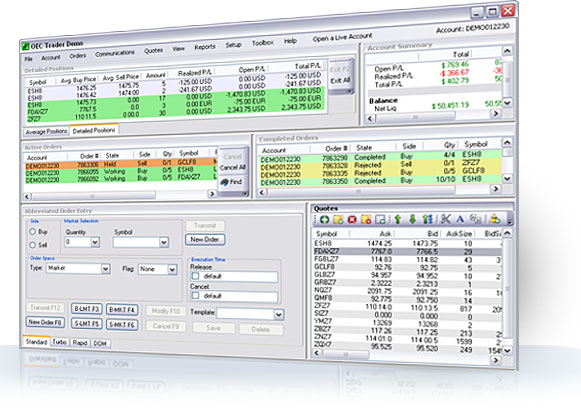Open the Reports menu
The height and width of the screenshot is (411, 581).
point(205,47)
